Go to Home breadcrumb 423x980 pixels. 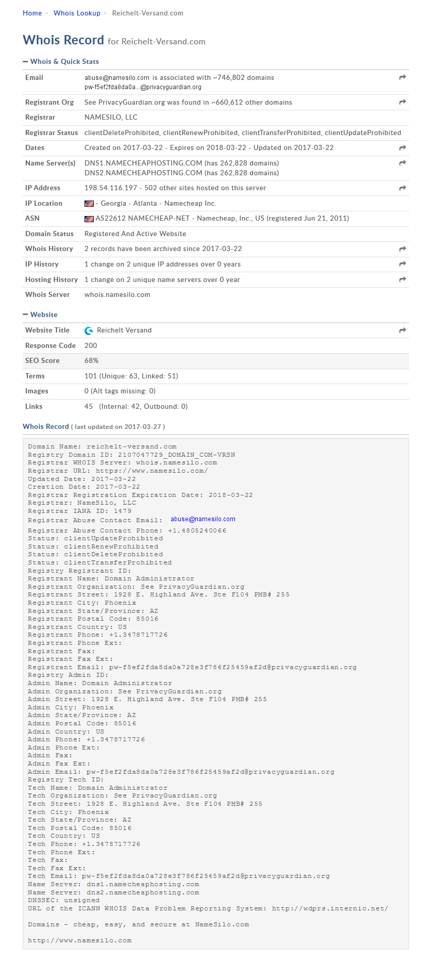coord(32,13)
